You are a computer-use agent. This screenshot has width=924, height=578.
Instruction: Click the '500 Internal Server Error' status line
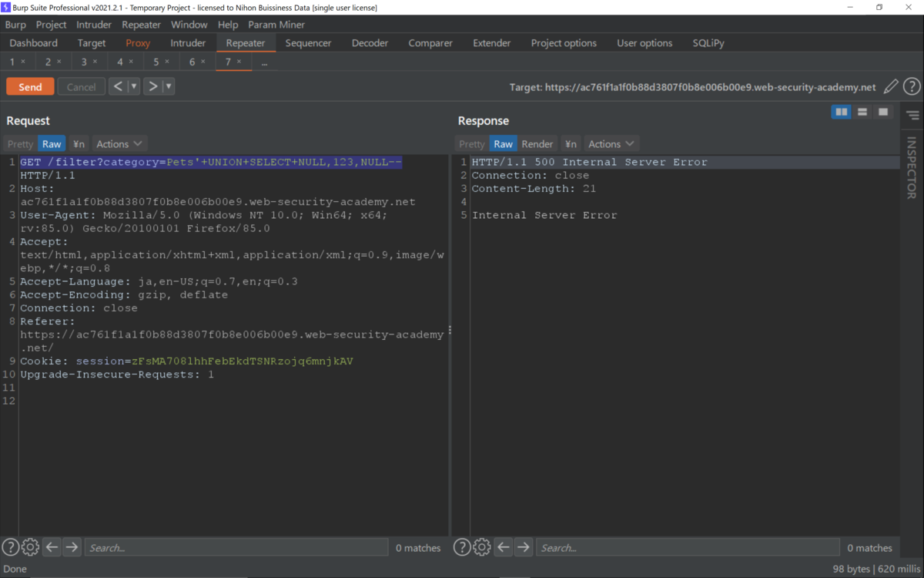click(589, 162)
